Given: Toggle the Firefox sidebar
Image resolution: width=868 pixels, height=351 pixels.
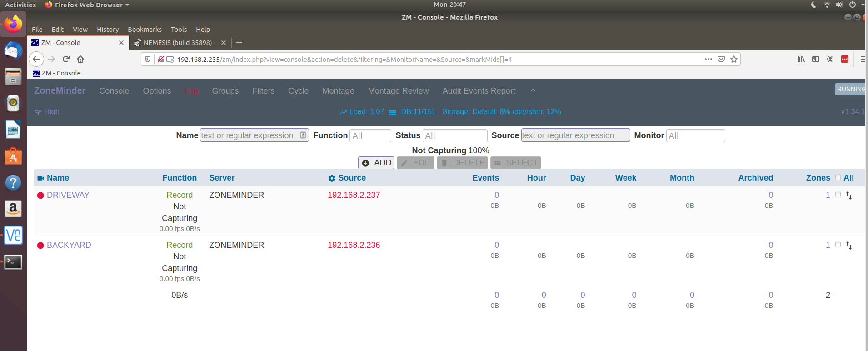Looking at the screenshot, I should click(816, 59).
